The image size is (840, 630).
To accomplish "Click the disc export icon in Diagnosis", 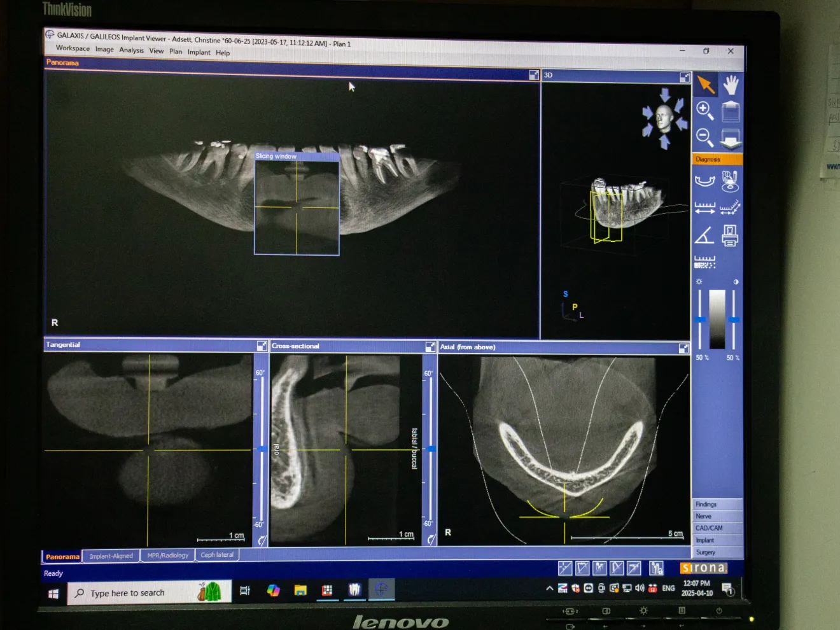I will tap(730, 181).
